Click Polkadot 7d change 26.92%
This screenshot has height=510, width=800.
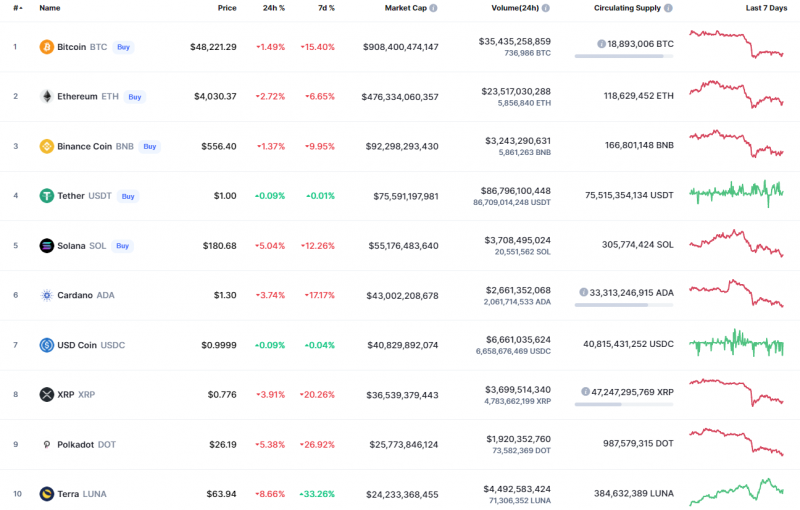[317, 445]
